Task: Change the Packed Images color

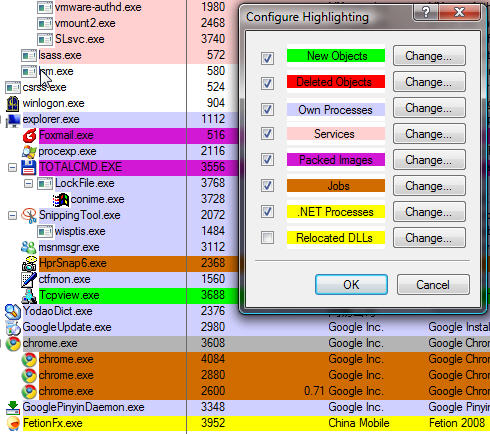Action: pyautogui.click(x=429, y=160)
